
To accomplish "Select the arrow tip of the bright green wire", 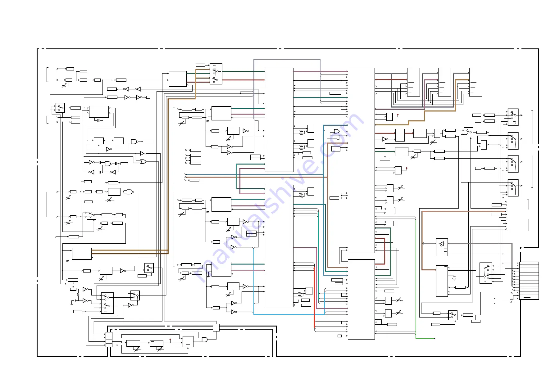I will [435, 338].
